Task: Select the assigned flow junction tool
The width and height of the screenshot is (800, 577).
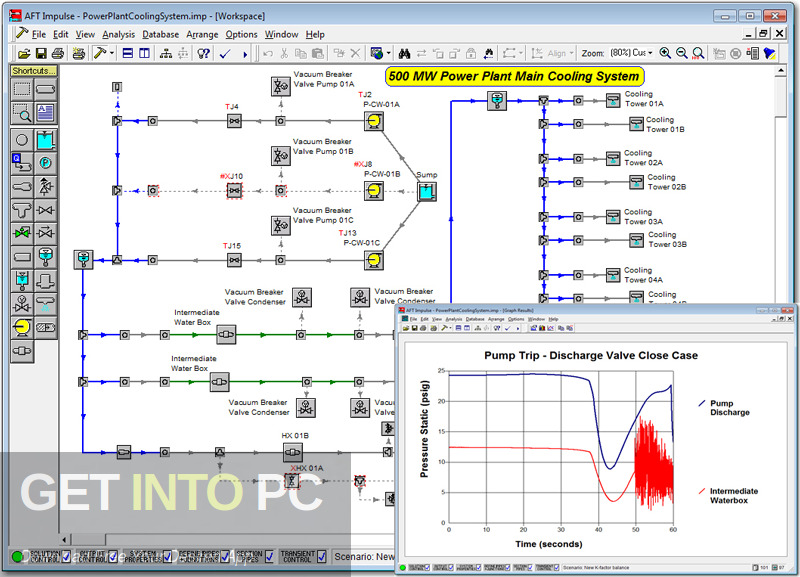Action: (x=22, y=163)
